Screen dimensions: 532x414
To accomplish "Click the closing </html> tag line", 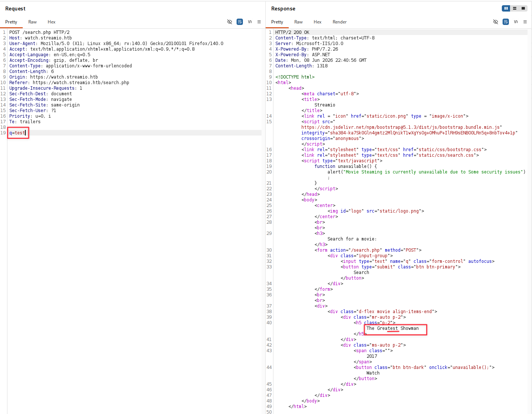I will click(298, 407).
